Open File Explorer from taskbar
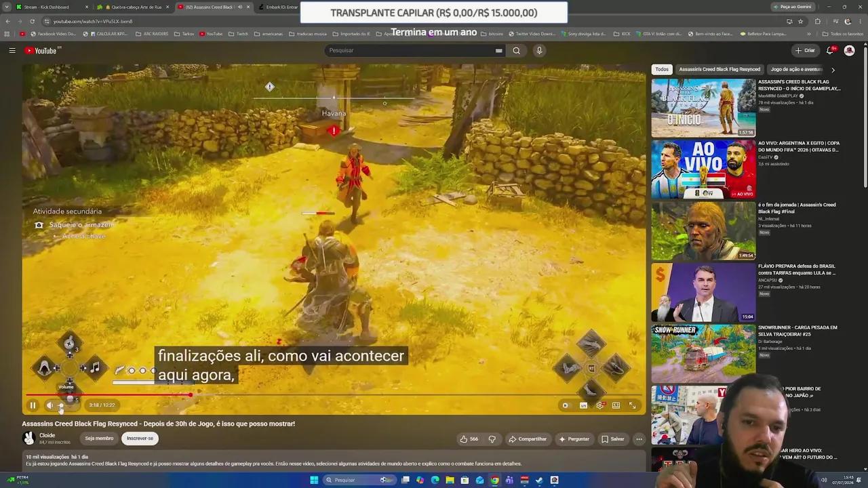Viewport: 868px width, 488px height. [x=450, y=480]
